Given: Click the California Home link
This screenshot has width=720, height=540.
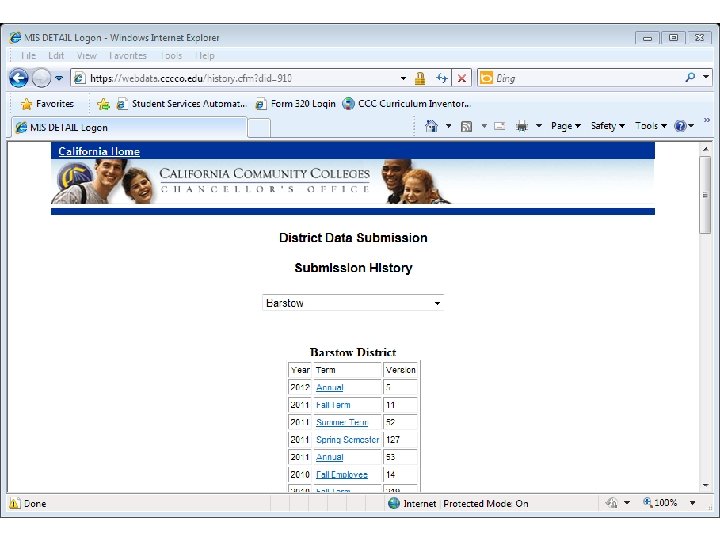Looking at the screenshot, I should [99, 151].
